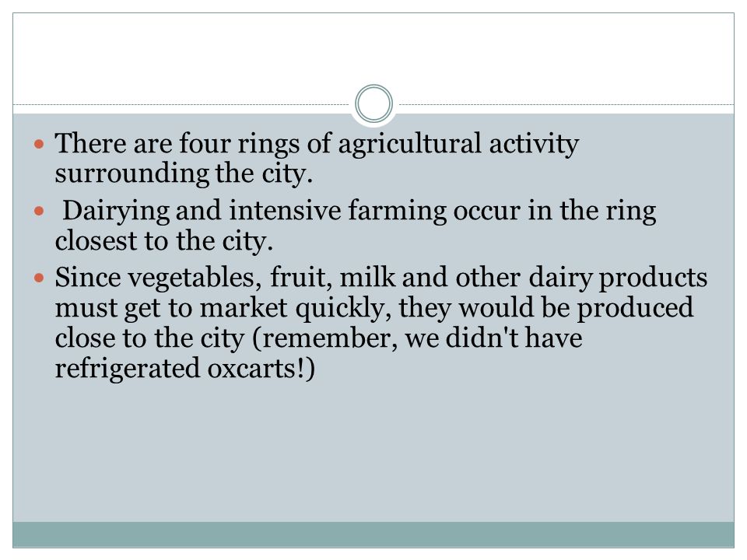Click the dashed divider line left of circle
This screenshot has height=560, width=747.
pyautogui.click(x=181, y=104)
